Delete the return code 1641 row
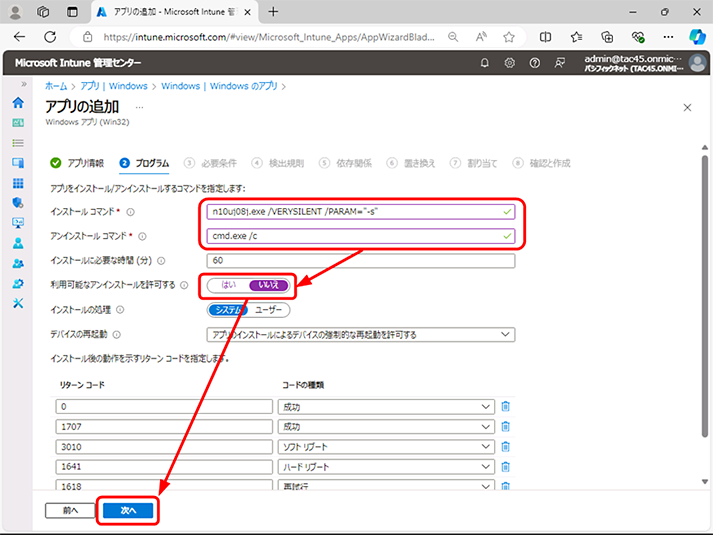This screenshot has width=713, height=535. (505, 466)
